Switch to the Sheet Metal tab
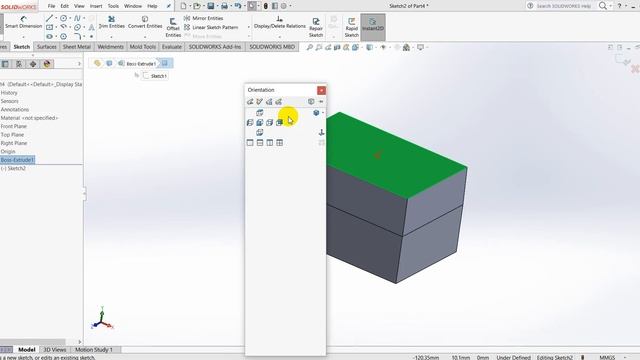Image resolution: width=640 pixels, height=360 pixels. click(77, 47)
